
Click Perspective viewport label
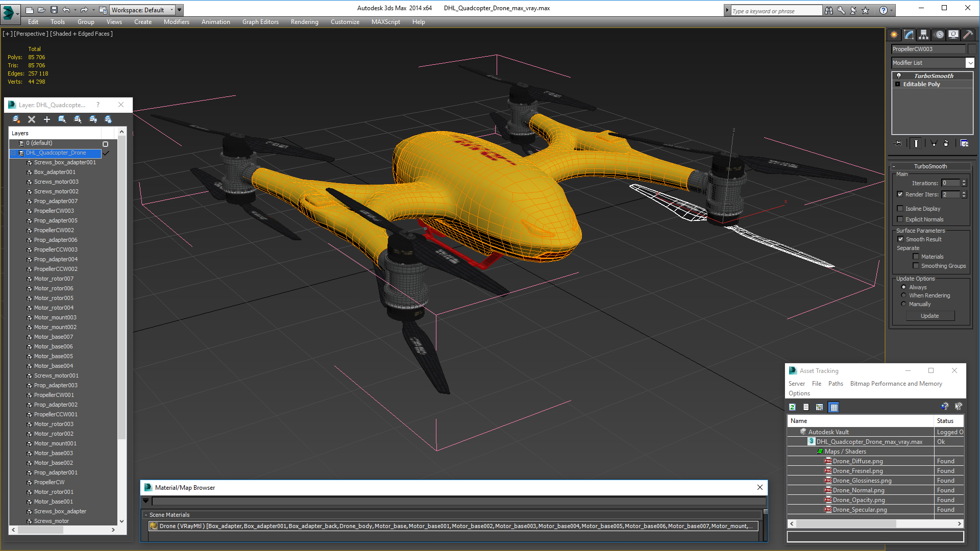pyautogui.click(x=31, y=34)
